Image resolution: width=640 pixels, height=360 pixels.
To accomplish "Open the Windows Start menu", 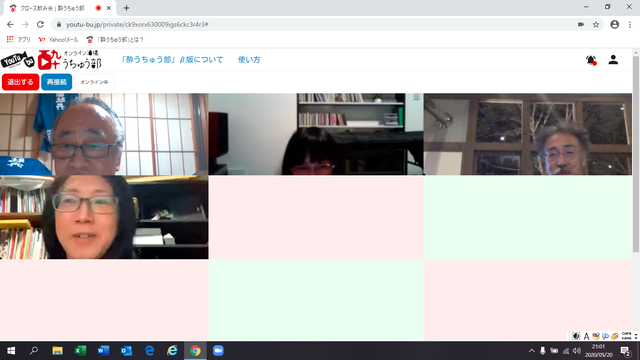I will [x=11, y=351].
